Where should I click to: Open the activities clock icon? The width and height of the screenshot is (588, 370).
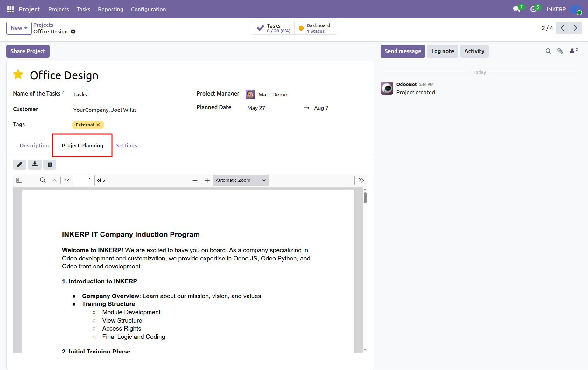click(534, 9)
